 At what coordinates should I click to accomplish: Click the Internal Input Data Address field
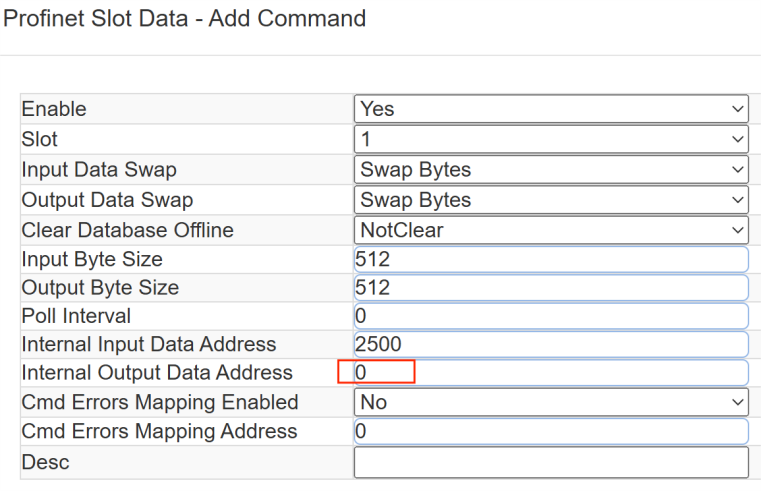click(x=551, y=344)
